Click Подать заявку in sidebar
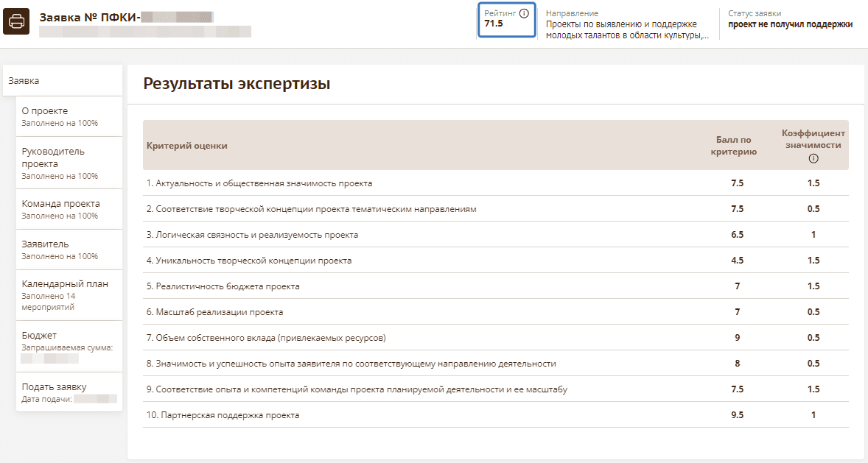This screenshot has width=868, height=463. 54,387
